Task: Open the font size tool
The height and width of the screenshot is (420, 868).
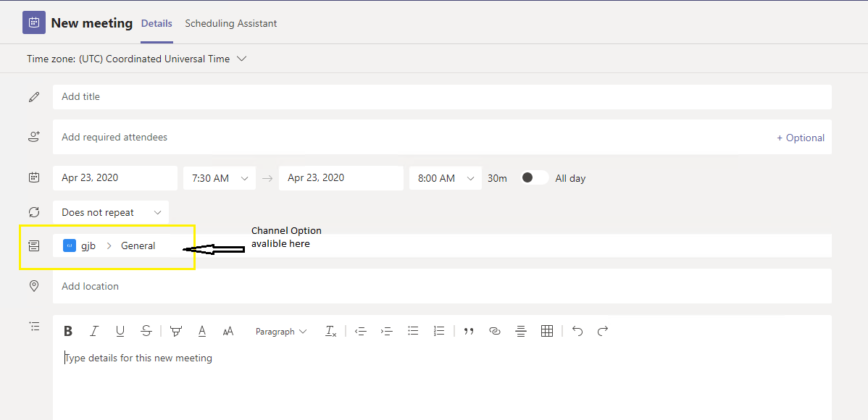Action: coord(228,331)
